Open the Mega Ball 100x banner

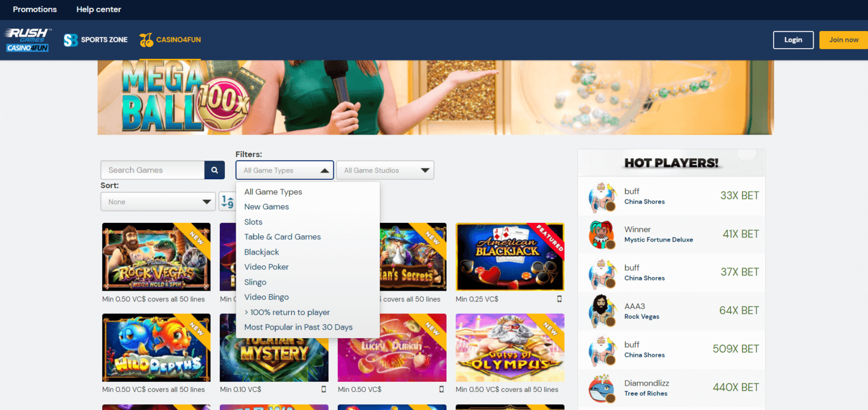point(435,97)
